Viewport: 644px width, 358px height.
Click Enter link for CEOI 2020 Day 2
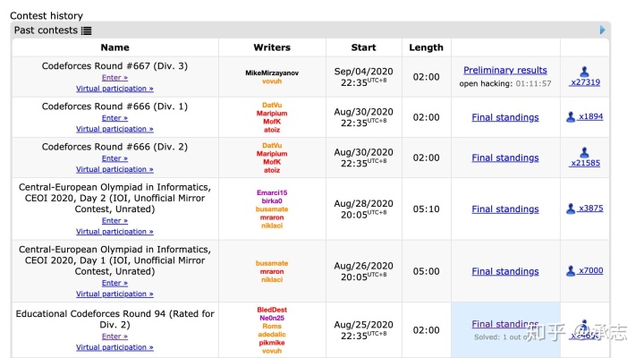[114, 221]
